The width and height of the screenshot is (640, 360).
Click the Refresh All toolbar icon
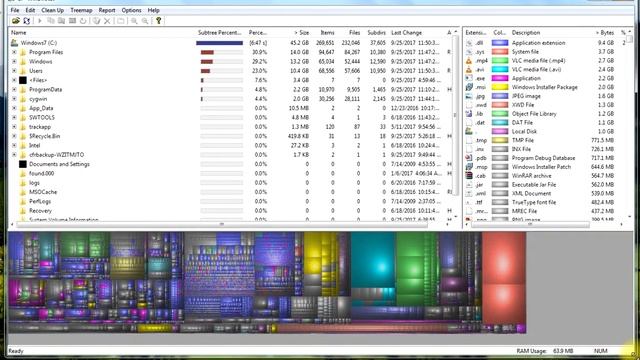pyautogui.click(x=27, y=21)
